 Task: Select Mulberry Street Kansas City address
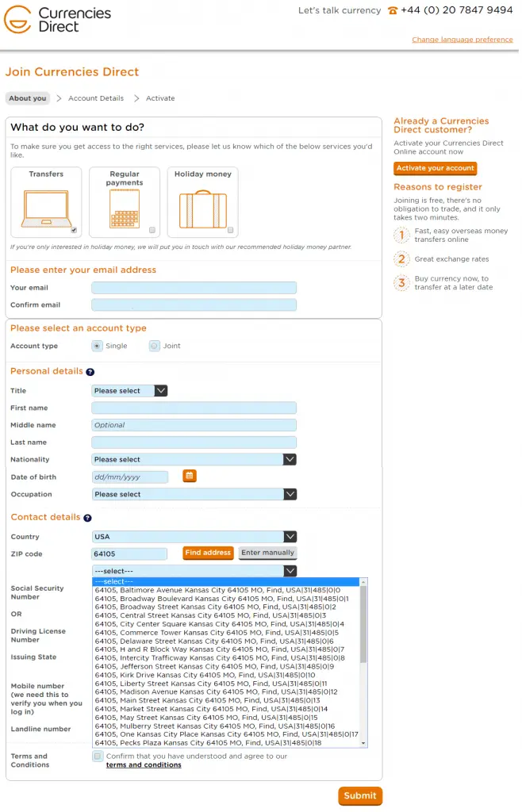[x=226, y=726]
